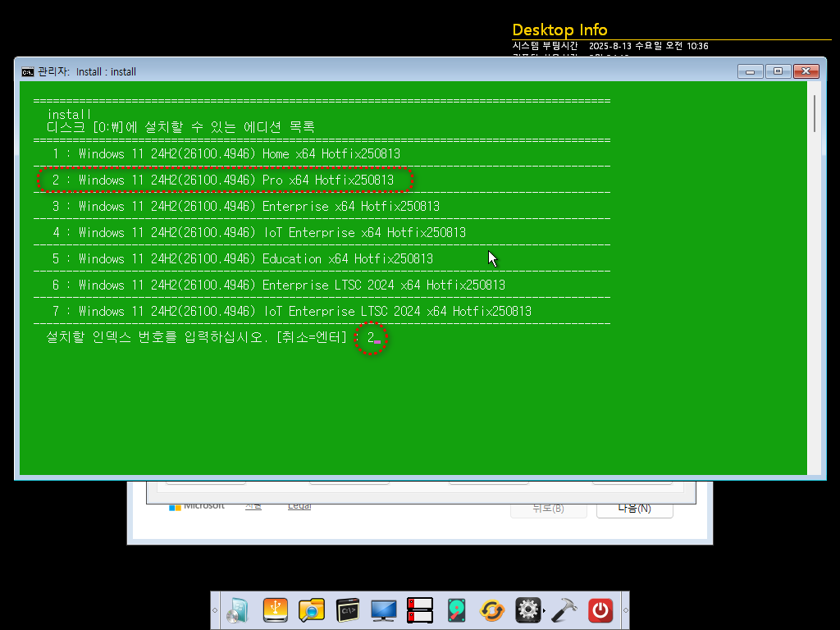The height and width of the screenshot is (630, 840).
Task: Click the Windows 11 Pro x64 line
Action: pos(223,180)
